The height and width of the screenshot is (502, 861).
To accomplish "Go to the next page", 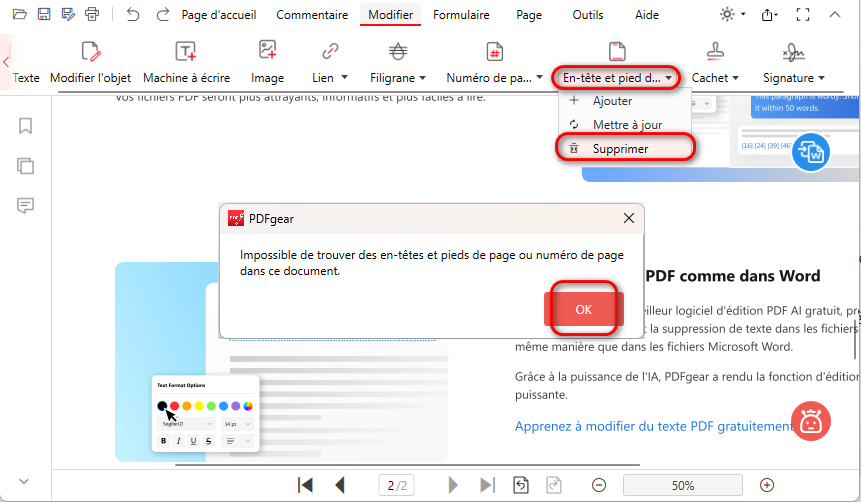I will point(453,485).
